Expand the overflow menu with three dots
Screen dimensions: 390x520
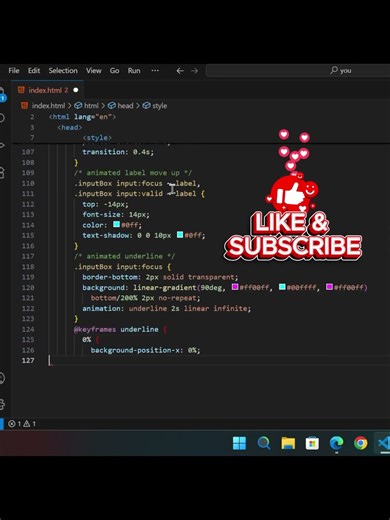coord(155,71)
